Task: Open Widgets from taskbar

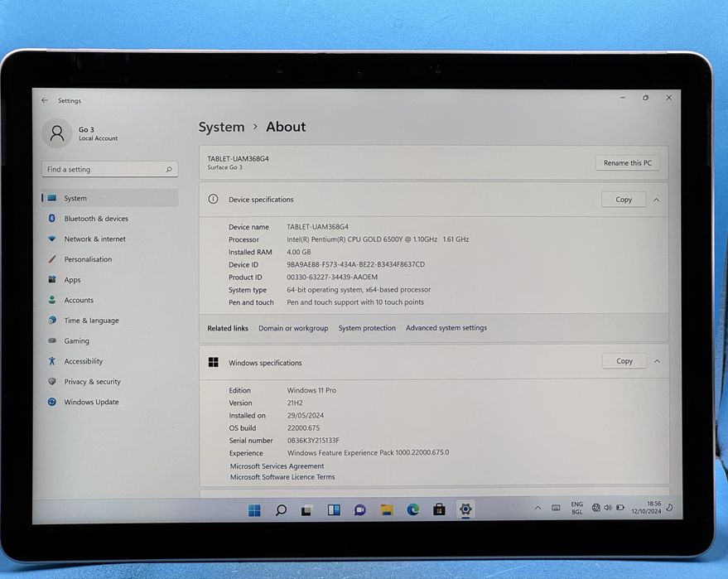Action: (x=334, y=509)
